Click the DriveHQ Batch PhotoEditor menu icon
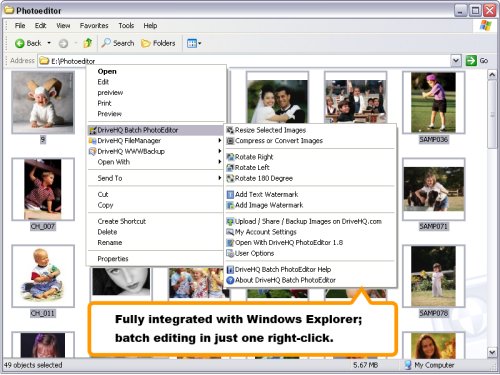500x375 pixels. (92, 130)
